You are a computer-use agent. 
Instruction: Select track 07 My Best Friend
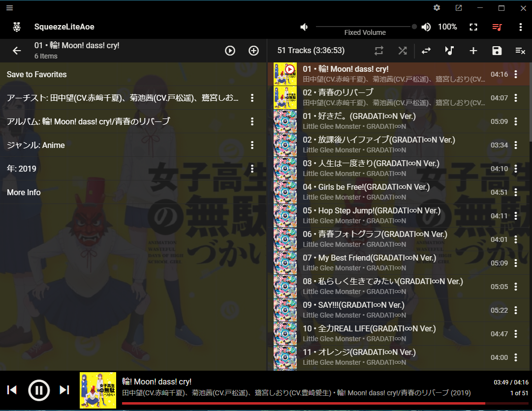pos(399,263)
